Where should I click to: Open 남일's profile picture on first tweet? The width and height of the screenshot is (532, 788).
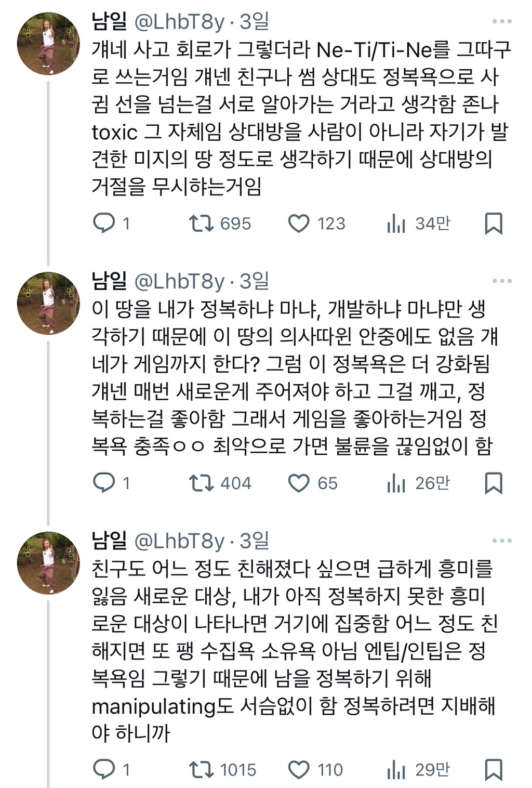(x=48, y=44)
